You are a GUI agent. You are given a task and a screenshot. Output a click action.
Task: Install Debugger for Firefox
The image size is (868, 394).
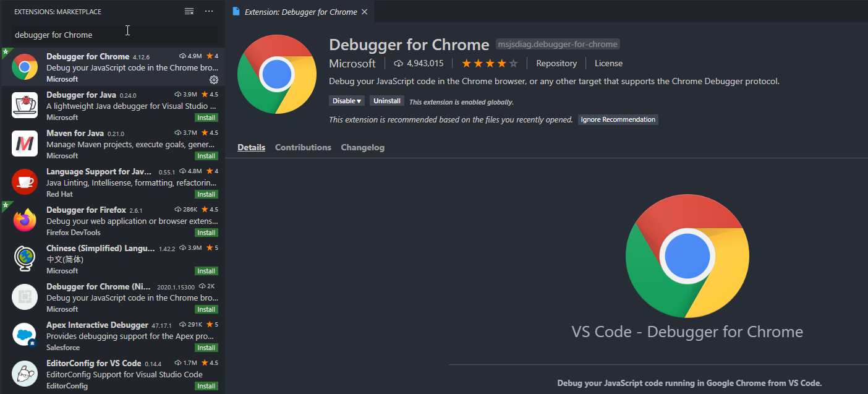point(206,233)
